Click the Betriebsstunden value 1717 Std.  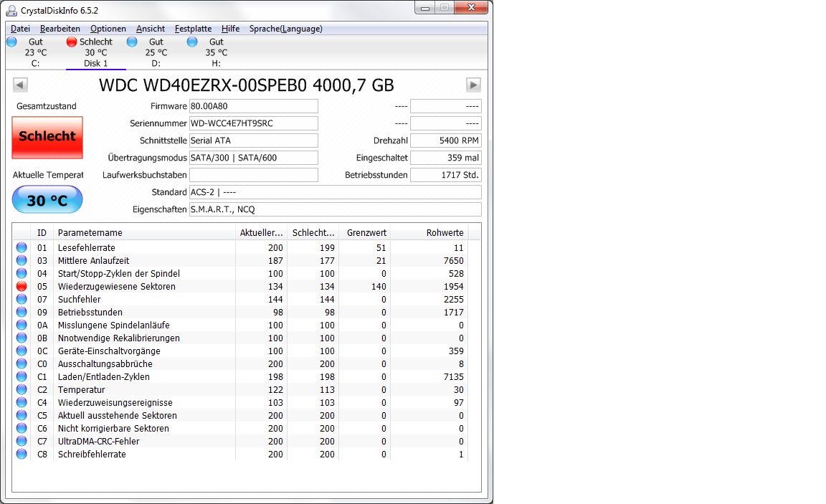pyautogui.click(x=446, y=175)
